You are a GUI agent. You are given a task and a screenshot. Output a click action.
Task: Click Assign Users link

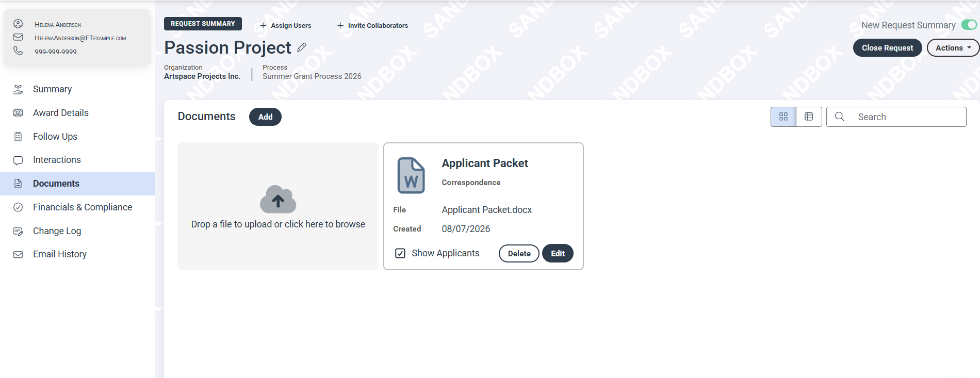tap(291, 26)
